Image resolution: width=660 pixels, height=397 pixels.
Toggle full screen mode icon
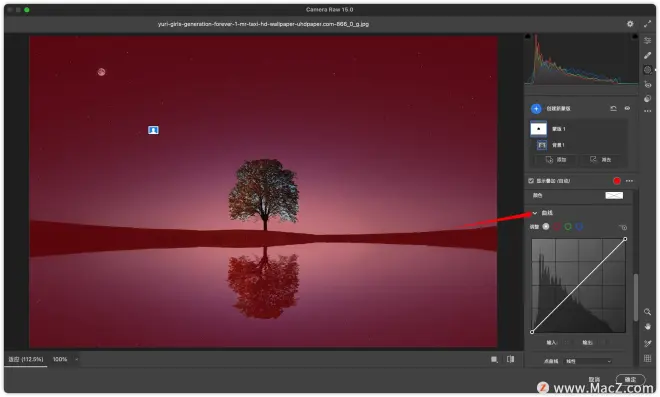[647, 24]
